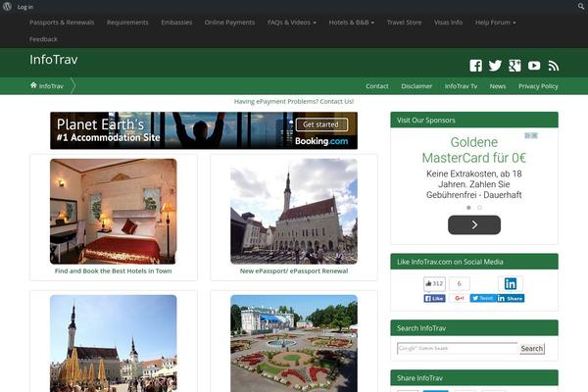Click the Facebook Like button

pos(434,298)
